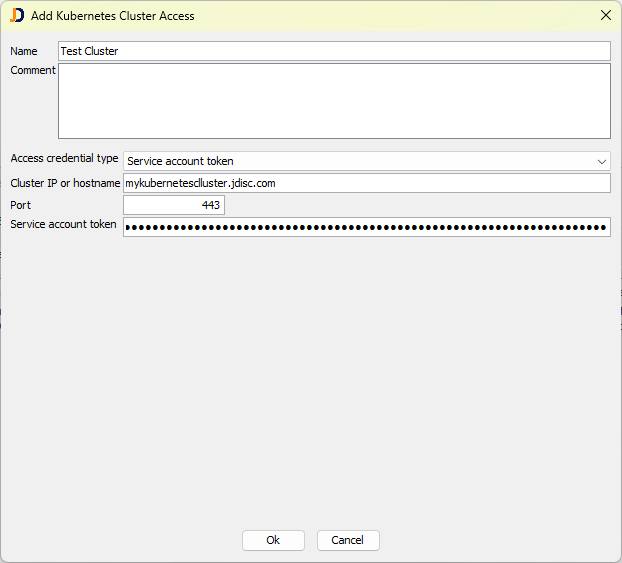Click the mykubernetescluster.jdisc.com hostname text
The image size is (622, 563).
[200, 183]
